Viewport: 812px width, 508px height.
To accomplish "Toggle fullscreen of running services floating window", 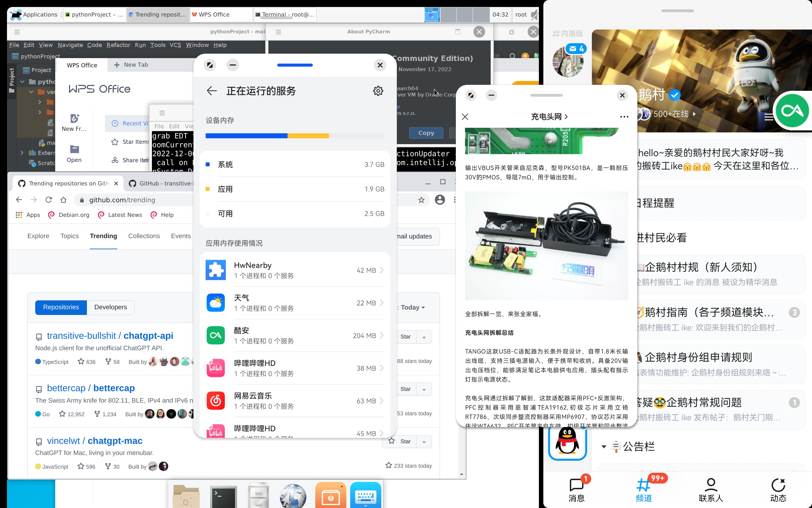I will [x=210, y=65].
